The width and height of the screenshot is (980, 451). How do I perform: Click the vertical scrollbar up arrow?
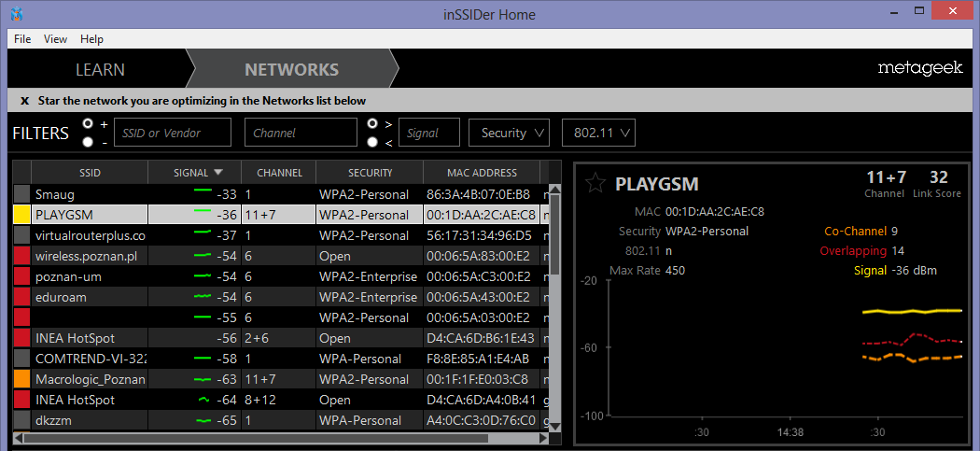tap(553, 189)
